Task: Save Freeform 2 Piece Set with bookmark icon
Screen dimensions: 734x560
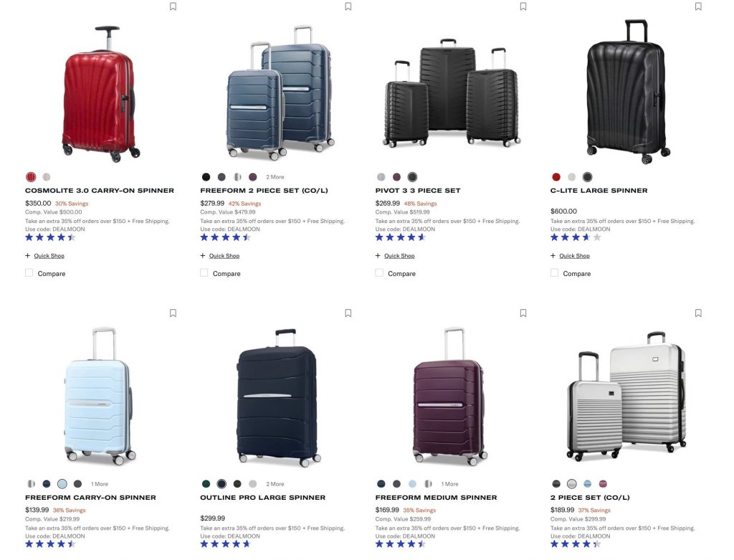Action: coord(348,6)
